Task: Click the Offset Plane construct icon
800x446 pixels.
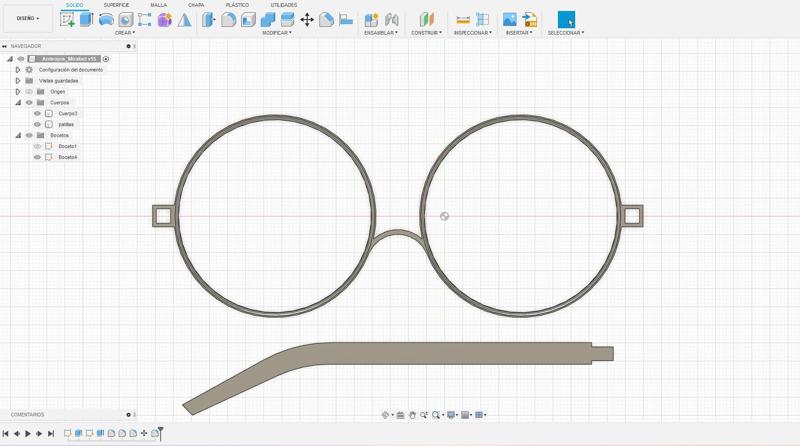Action: [x=427, y=20]
